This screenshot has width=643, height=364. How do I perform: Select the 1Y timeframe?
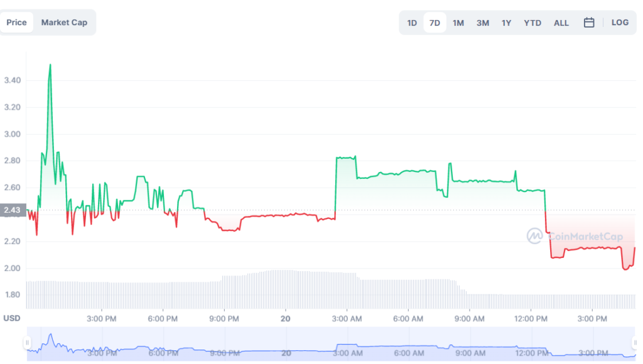point(506,22)
